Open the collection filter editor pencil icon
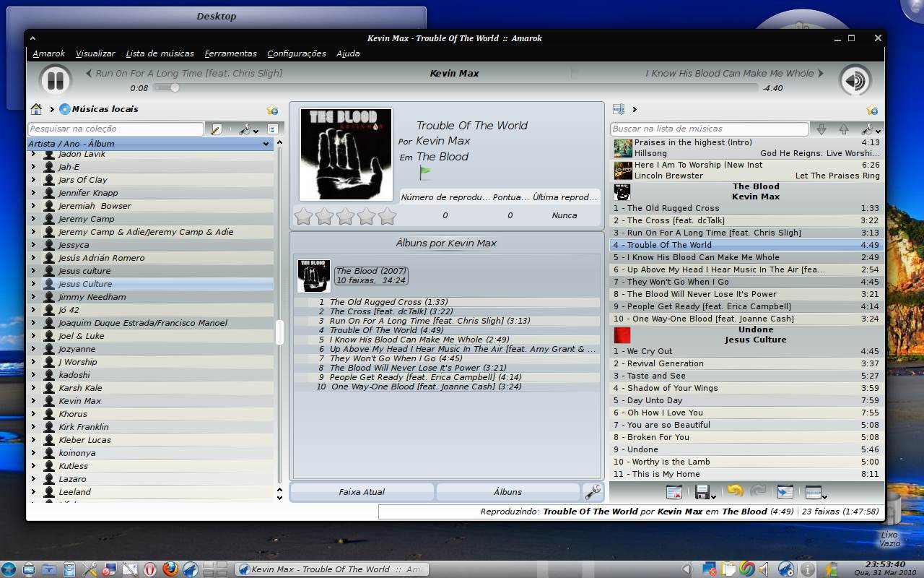924x578 pixels. tap(216, 129)
